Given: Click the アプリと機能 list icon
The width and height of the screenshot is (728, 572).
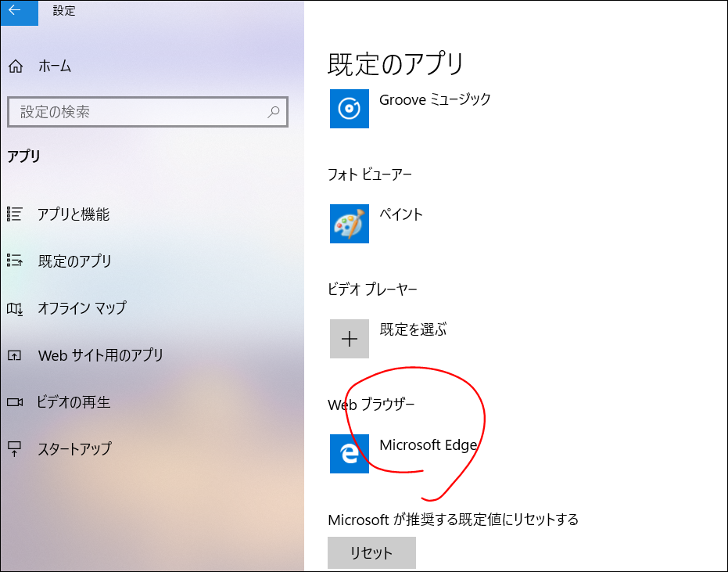Looking at the screenshot, I should pyautogui.click(x=14, y=214).
